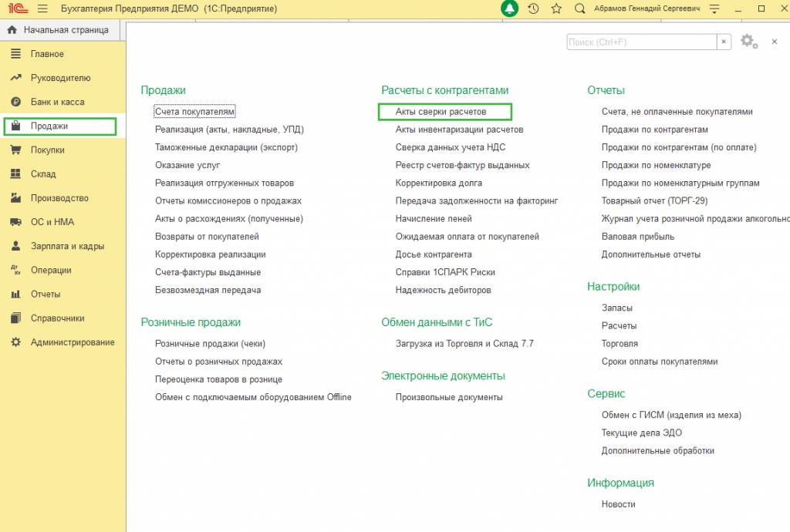Image resolution: width=790 pixels, height=532 pixels.
Task: Click user name Абрамов Геннадий Сергеевич
Action: click(x=647, y=8)
